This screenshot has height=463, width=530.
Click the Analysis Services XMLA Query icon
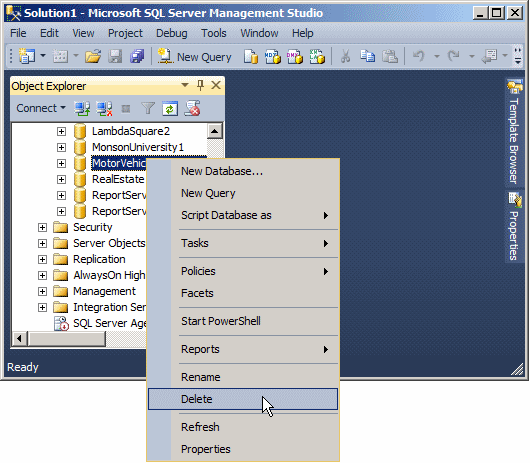click(317, 56)
